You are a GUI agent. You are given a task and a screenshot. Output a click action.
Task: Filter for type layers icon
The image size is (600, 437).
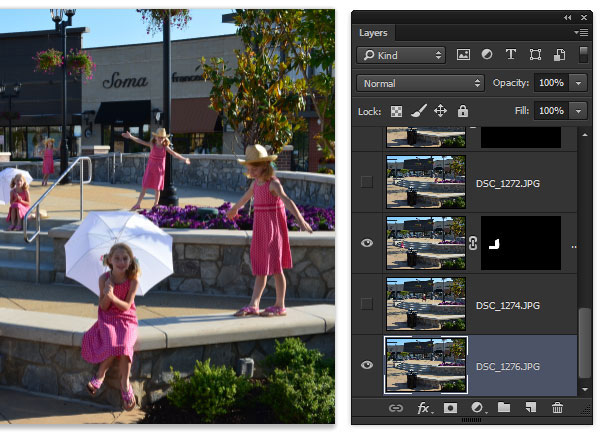[510, 55]
